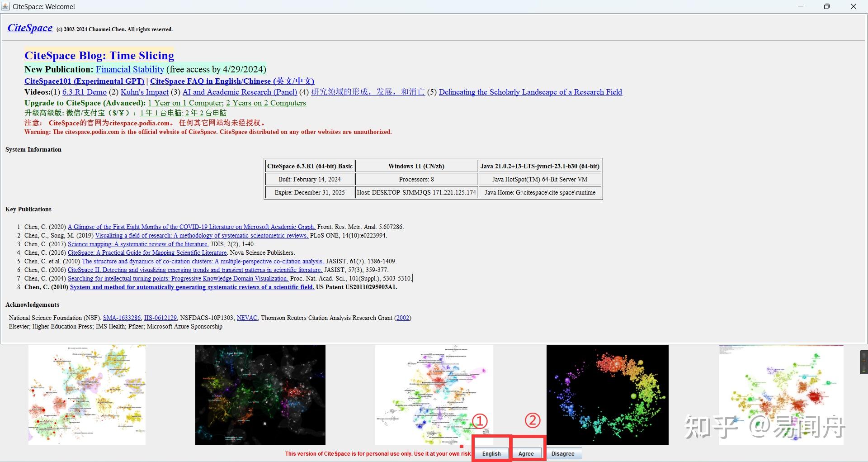Open Visualizing a field of research link

click(202, 235)
